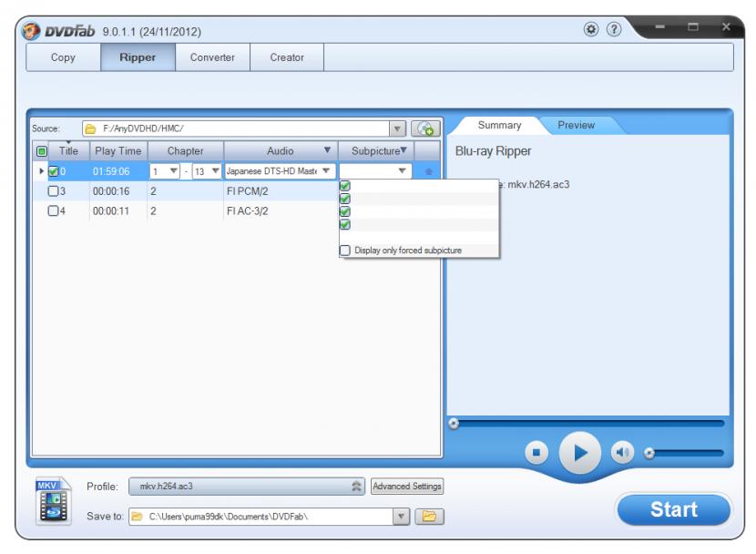The width and height of the screenshot is (756, 554).
Task: Open DVDFab settings gear
Action: click(590, 30)
